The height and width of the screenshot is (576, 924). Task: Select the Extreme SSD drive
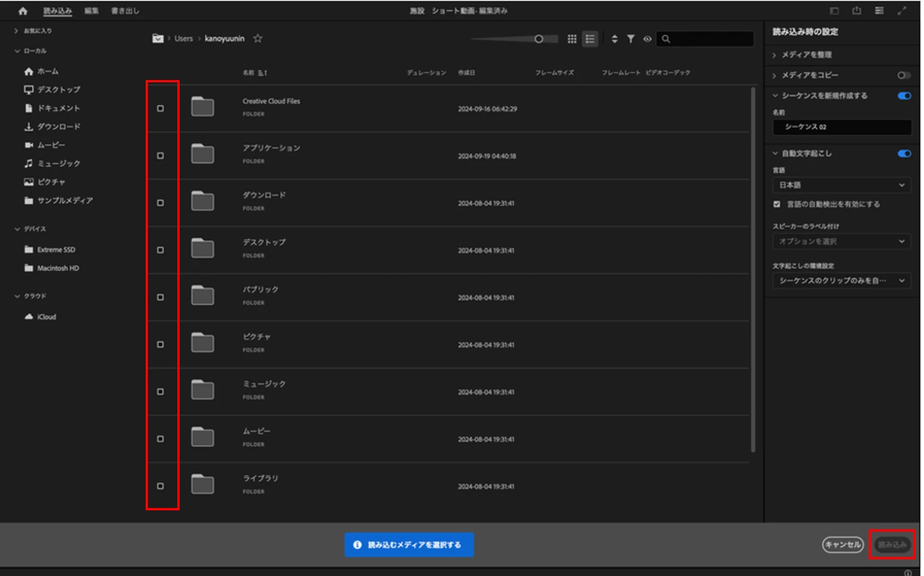(50, 250)
